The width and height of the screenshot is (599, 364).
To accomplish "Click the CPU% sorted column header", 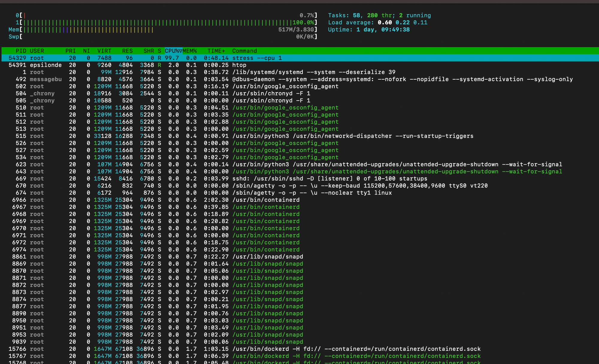I will pyautogui.click(x=173, y=51).
